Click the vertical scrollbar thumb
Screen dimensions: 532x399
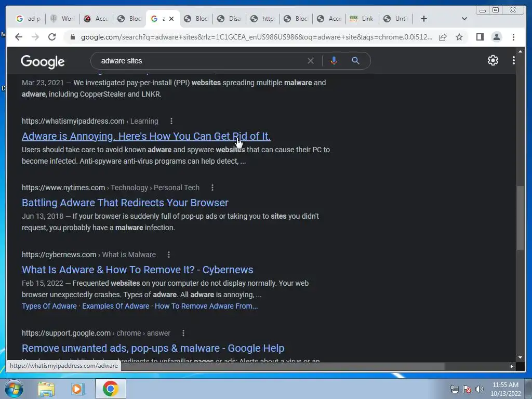[x=520, y=218]
